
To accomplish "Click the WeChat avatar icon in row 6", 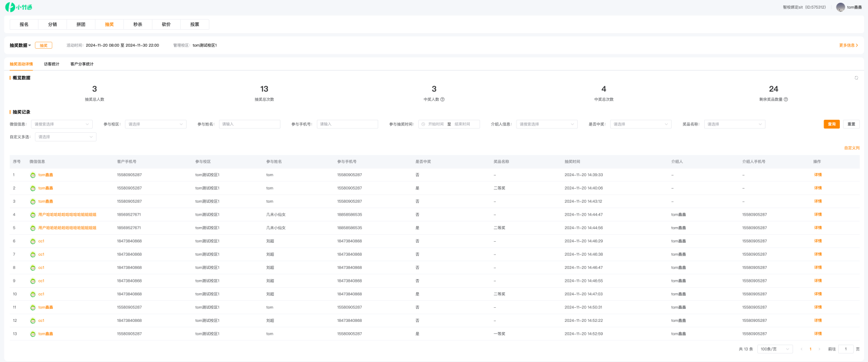I will coord(33,242).
